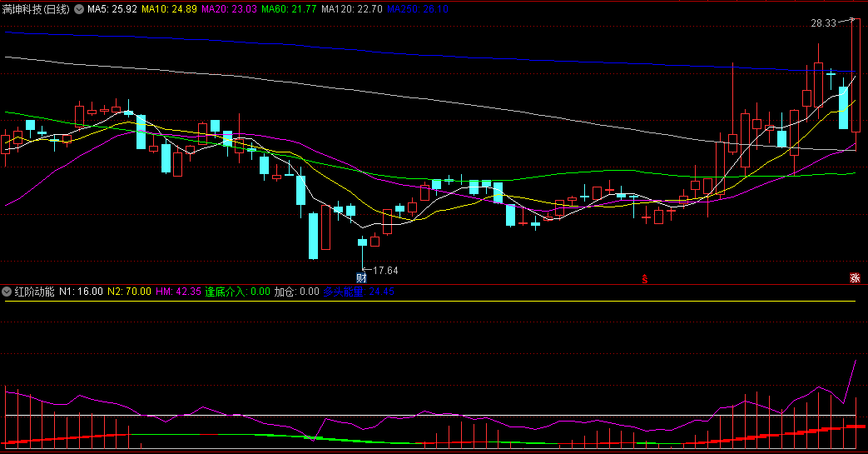Select the 多头能量: 24.45 value

(x=359, y=292)
